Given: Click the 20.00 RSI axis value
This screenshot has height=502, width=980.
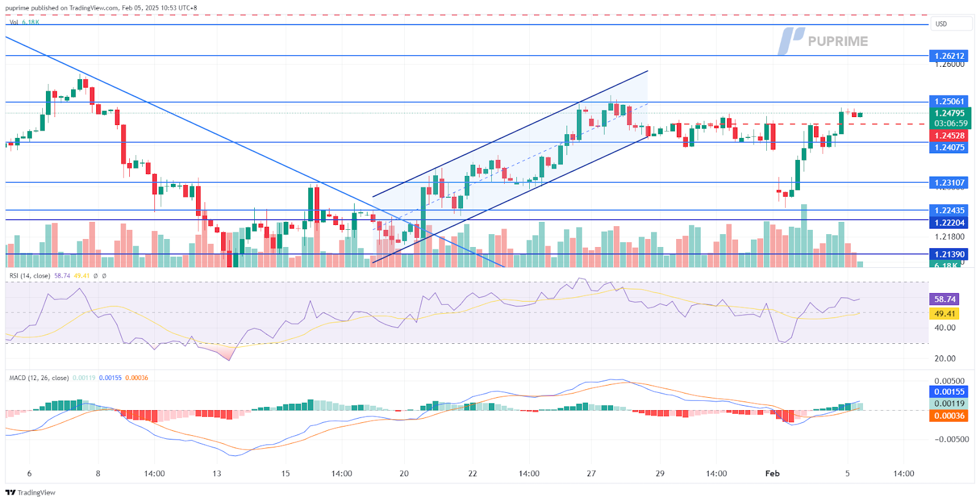Looking at the screenshot, I should pos(944,359).
